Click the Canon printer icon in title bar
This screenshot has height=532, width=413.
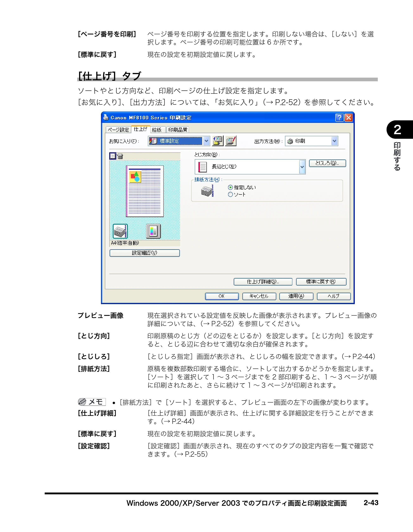tap(106, 117)
